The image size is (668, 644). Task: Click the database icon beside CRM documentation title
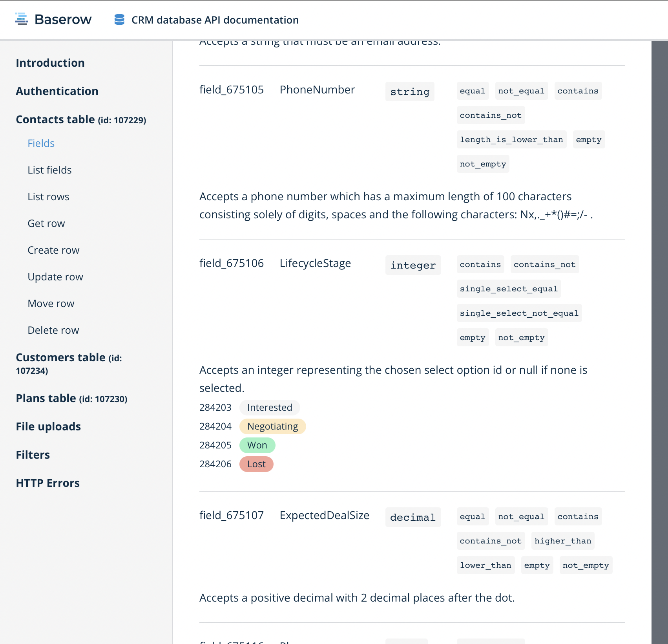[x=119, y=19]
